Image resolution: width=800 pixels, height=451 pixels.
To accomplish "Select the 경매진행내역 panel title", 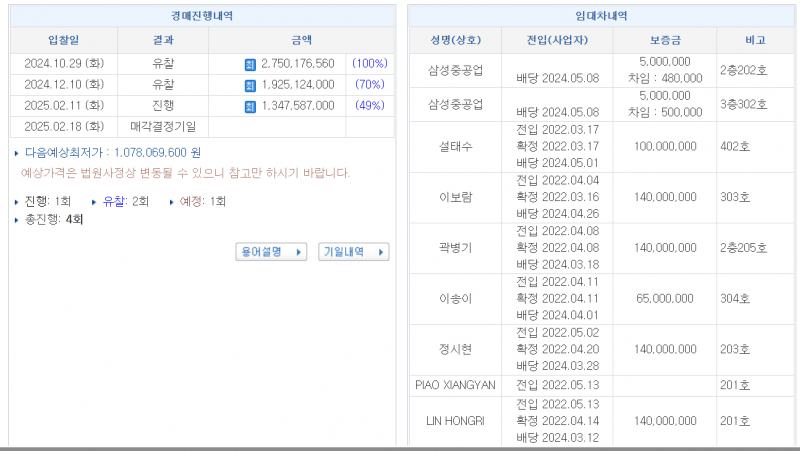I will [x=202, y=16].
